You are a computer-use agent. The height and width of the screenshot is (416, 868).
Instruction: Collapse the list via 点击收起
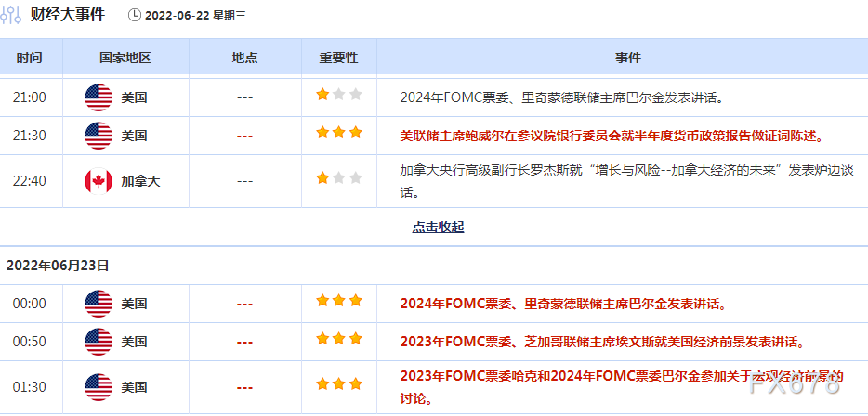pos(438,227)
